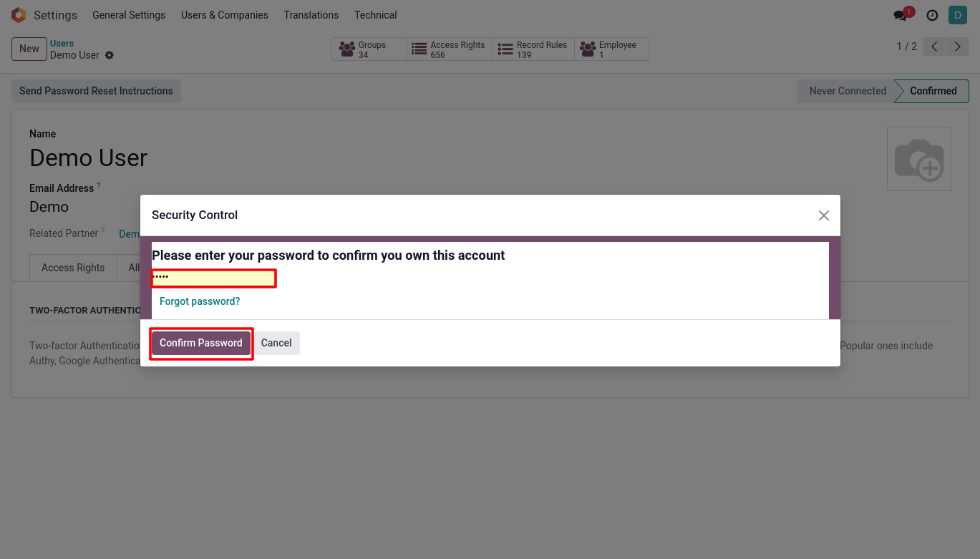The image size is (980, 559).
Task: Open the Record Rules 139 stat button
Action: [533, 49]
